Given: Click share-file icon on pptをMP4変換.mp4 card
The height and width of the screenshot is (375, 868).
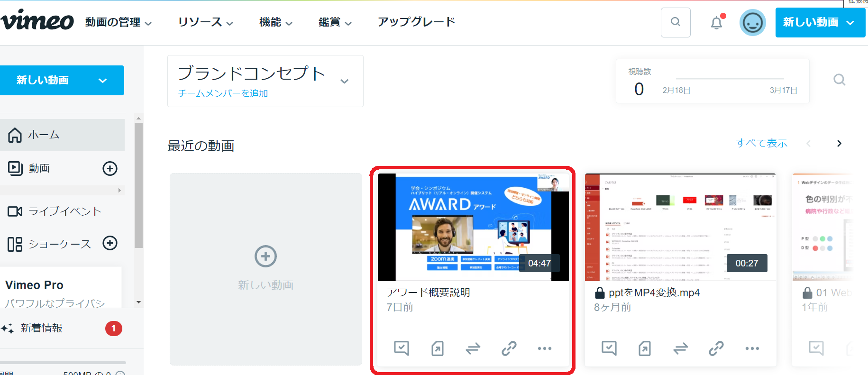Looking at the screenshot, I should tap(645, 348).
